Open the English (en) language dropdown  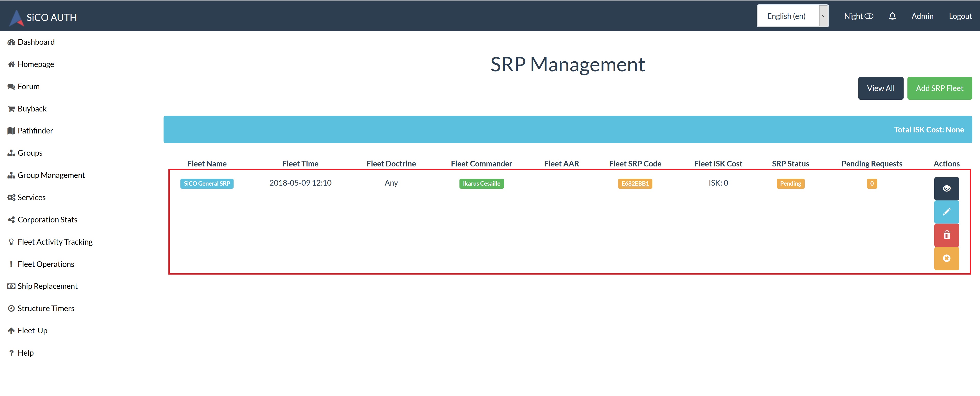click(x=792, y=16)
